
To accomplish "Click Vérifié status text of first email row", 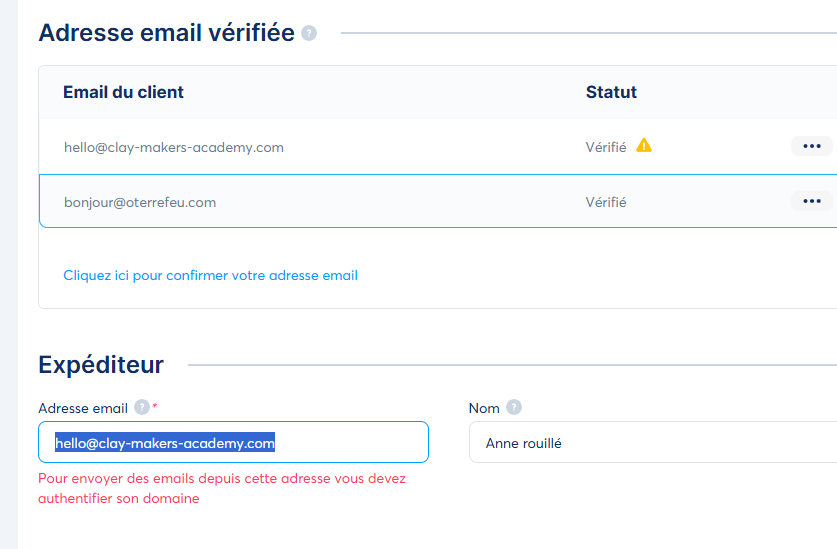I will pos(606,147).
